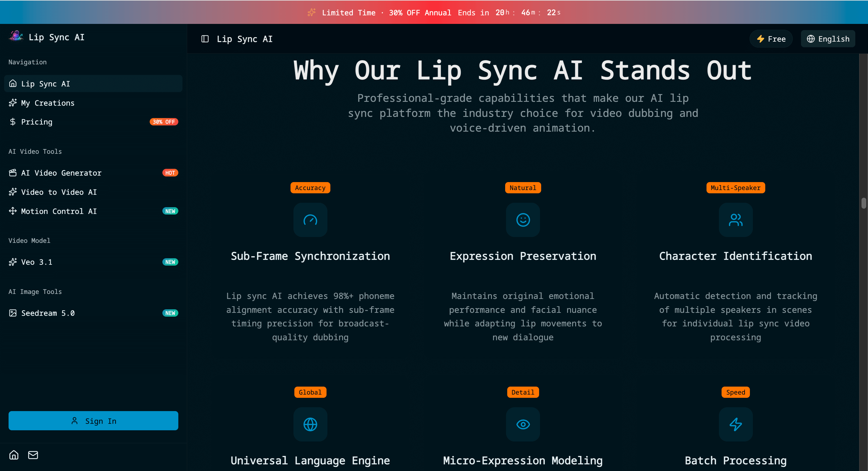Open Motion Control AI tool
Viewport: 868px width, 471px height.
tap(59, 211)
